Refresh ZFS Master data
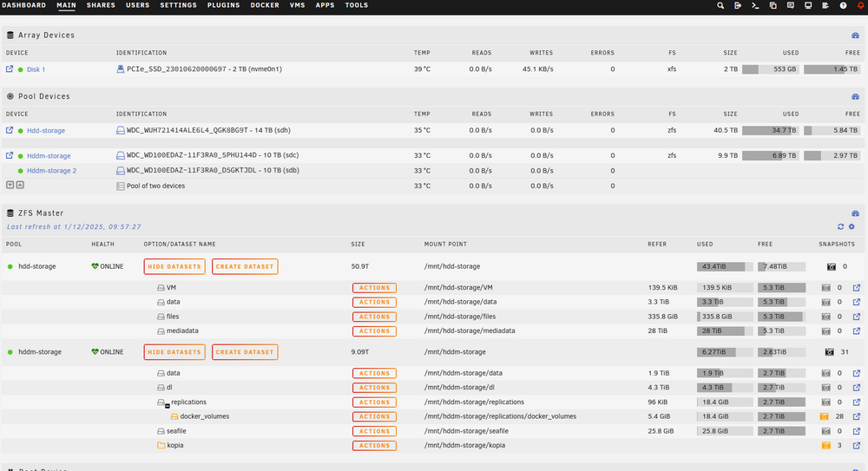 [x=841, y=227]
